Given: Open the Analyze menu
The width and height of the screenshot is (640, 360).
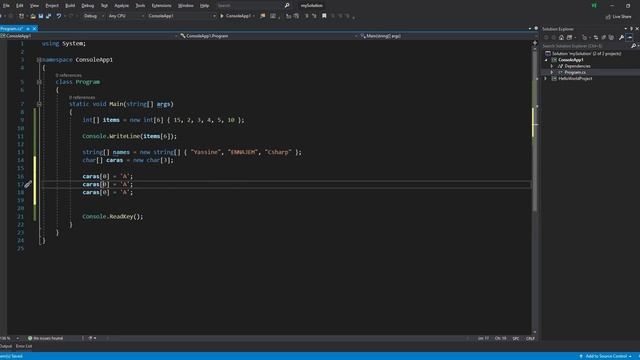Looking at the screenshot, I should point(121,6).
